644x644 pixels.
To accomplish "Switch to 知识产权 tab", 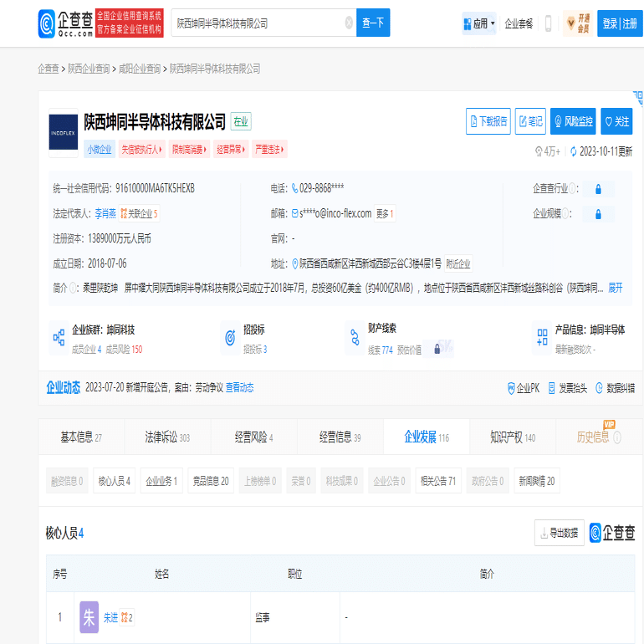I will tap(513, 437).
